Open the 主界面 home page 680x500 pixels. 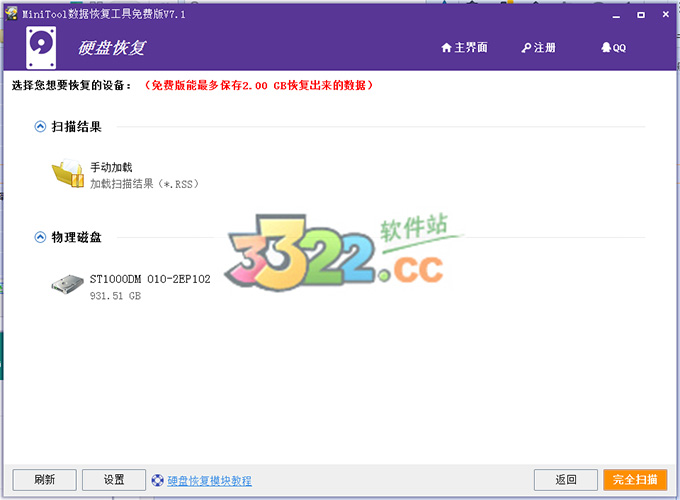pyautogui.click(x=464, y=48)
